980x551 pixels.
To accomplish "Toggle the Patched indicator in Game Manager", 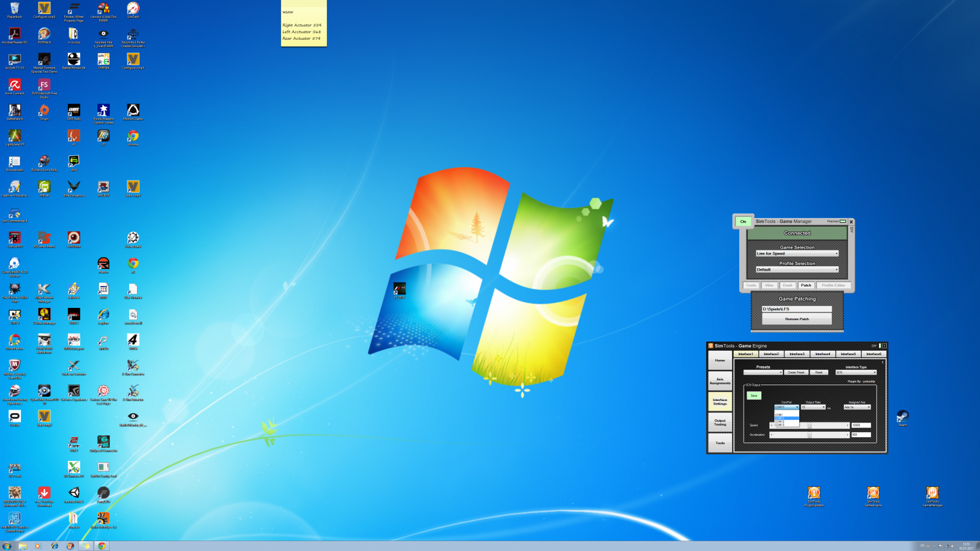I will tap(843, 221).
